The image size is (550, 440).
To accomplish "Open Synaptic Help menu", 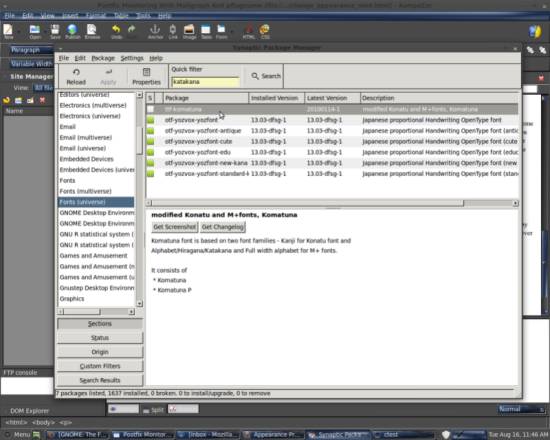I will 156,58.
